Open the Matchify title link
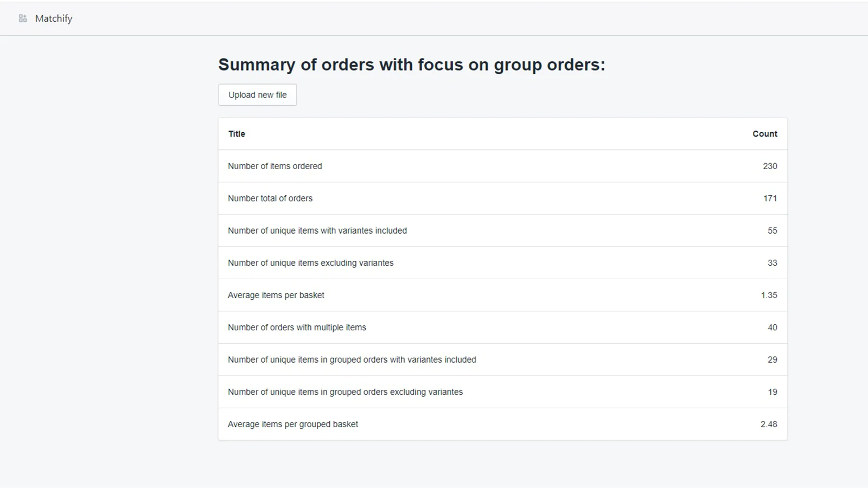Screen dimensions: 868x488 (54, 18)
